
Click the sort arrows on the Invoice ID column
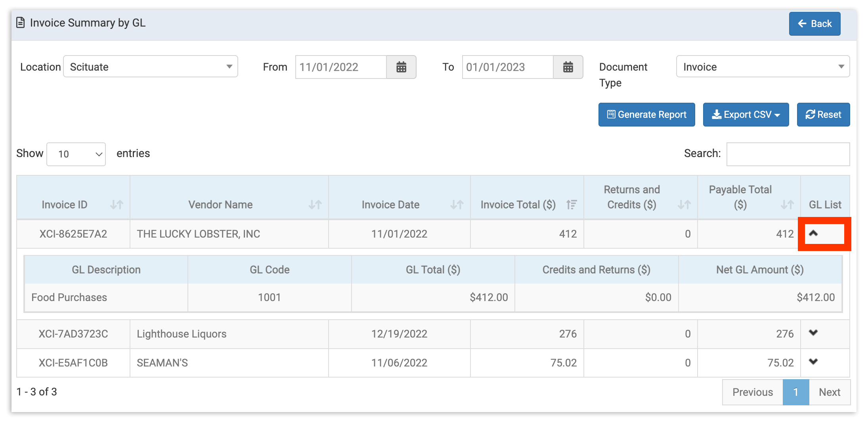pyautogui.click(x=117, y=205)
